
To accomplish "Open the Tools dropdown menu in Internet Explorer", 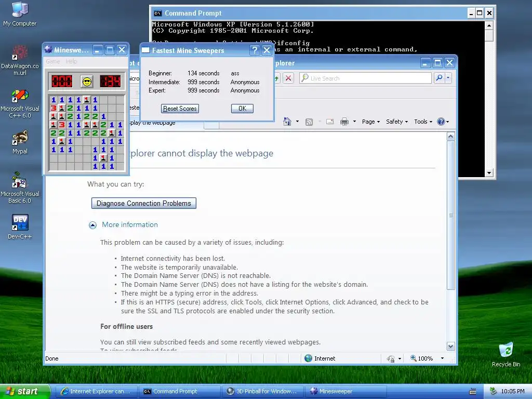I will click(x=423, y=122).
